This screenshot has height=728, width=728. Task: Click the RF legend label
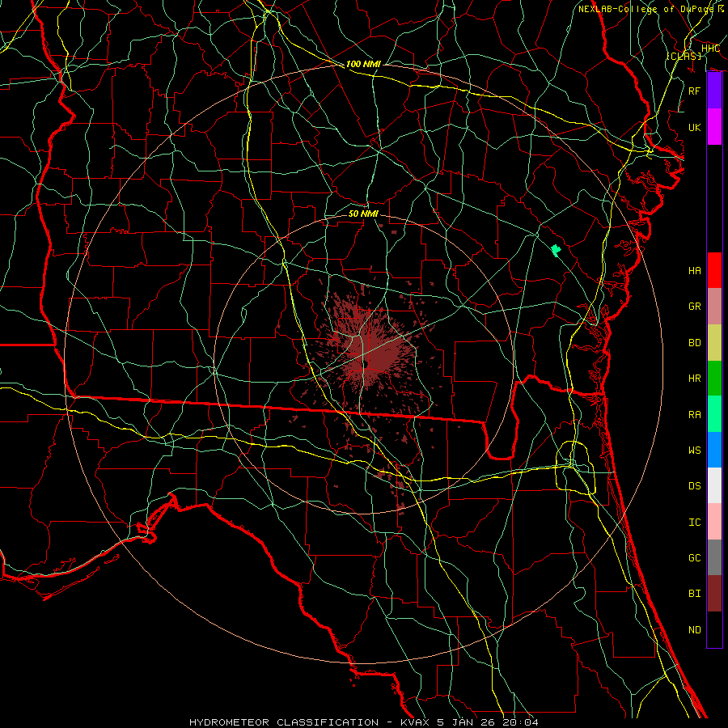(695, 91)
